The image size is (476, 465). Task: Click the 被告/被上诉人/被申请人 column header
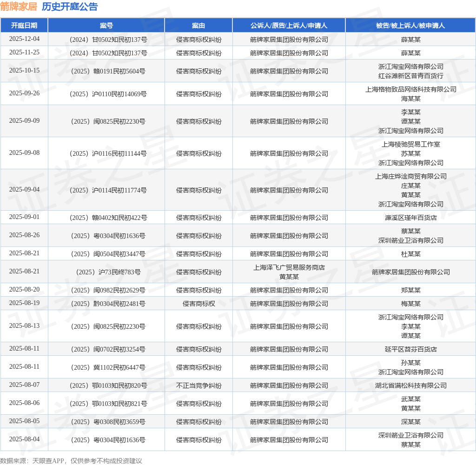click(x=410, y=26)
